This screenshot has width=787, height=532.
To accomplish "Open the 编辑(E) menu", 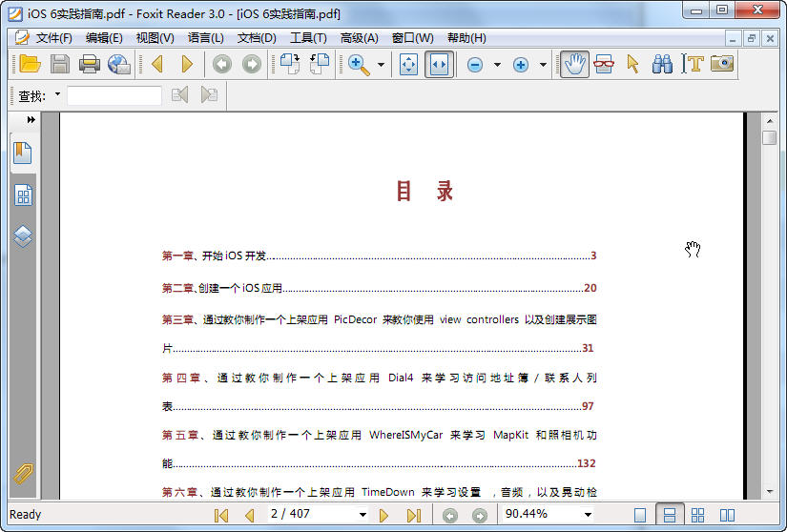I will tap(104, 38).
